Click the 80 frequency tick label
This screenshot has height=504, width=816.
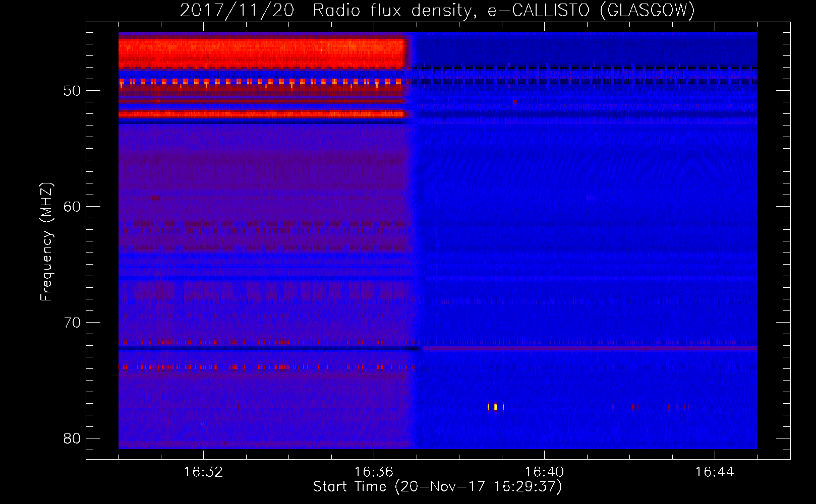click(72, 438)
